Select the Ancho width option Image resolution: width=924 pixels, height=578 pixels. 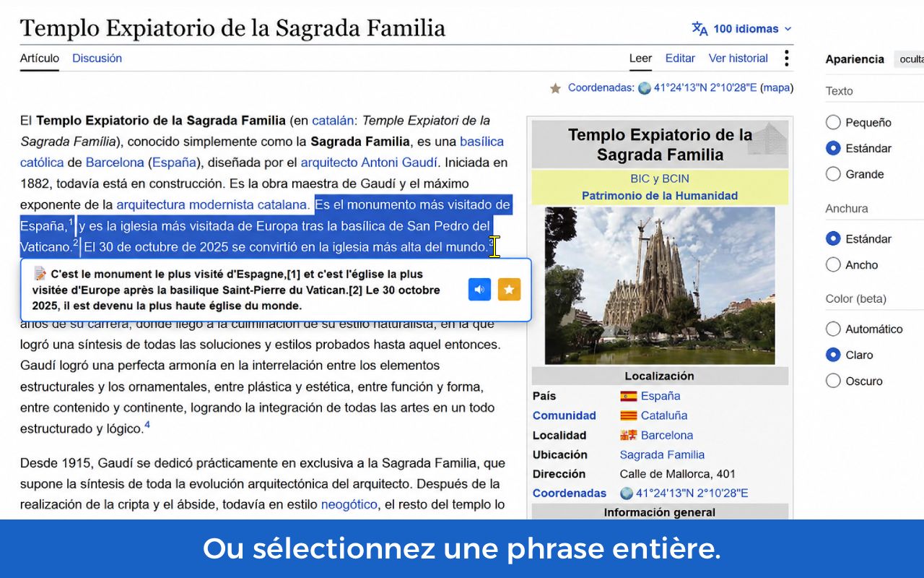point(833,264)
